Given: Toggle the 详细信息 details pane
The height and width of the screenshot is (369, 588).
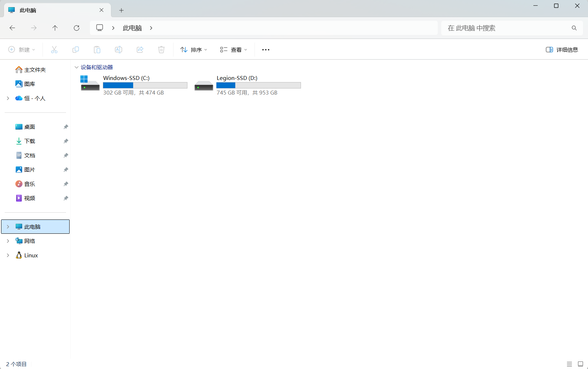Looking at the screenshot, I should click(562, 50).
